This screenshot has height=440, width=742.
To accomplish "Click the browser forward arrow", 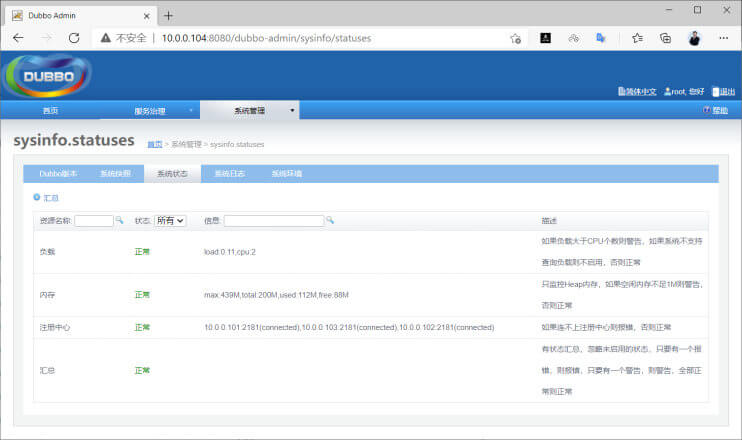I will point(46,38).
